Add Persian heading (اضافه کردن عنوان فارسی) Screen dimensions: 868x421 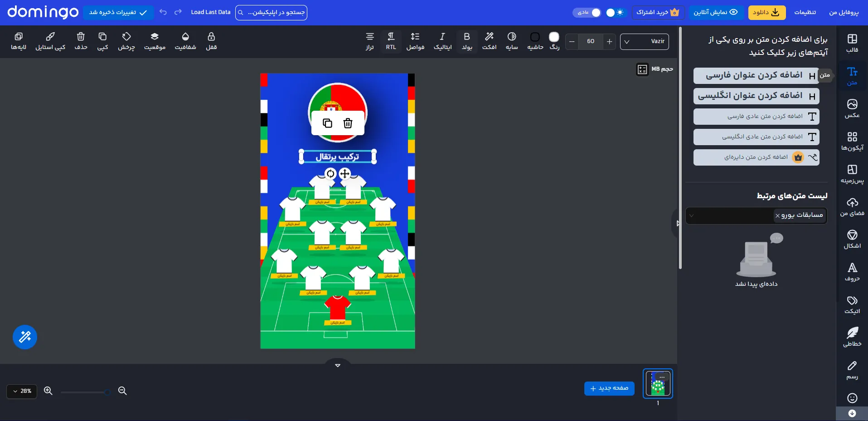[756, 76]
